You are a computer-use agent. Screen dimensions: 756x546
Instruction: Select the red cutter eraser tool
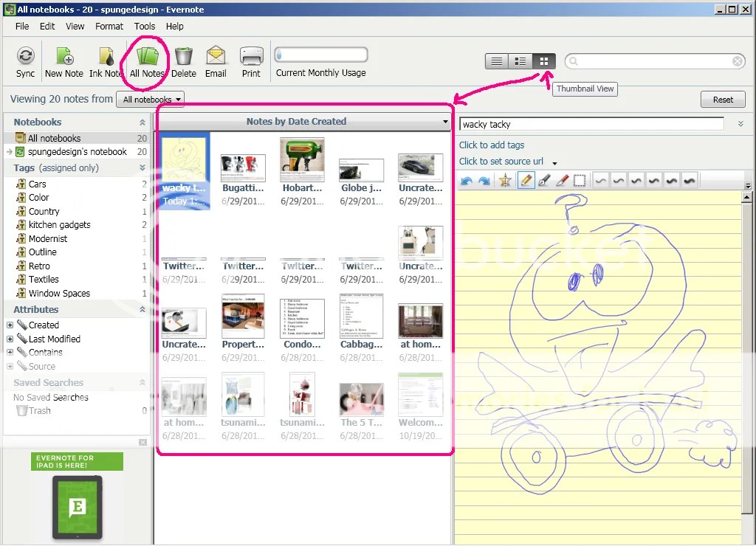coord(562,181)
